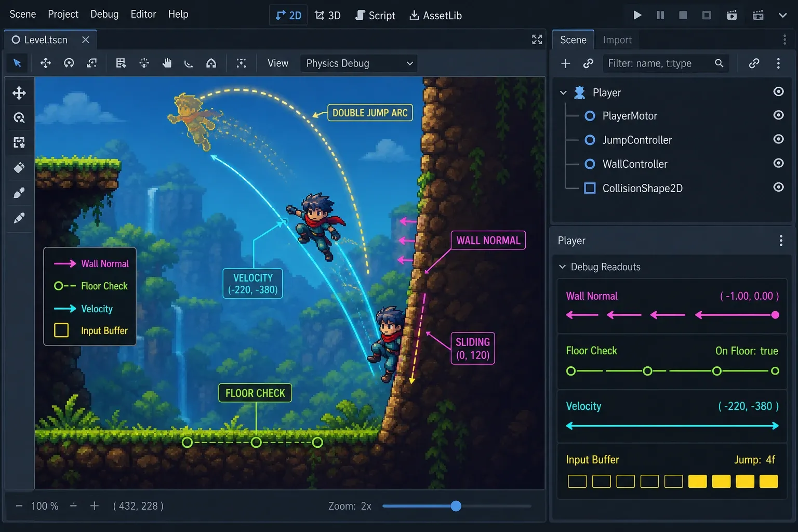Image resolution: width=798 pixels, height=532 pixels.
Task: Click the Filter name, t:type search field
Action: 666,63
